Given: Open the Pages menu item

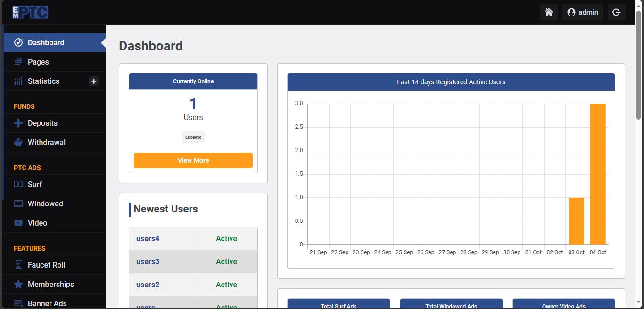Looking at the screenshot, I should (x=55, y=62).
